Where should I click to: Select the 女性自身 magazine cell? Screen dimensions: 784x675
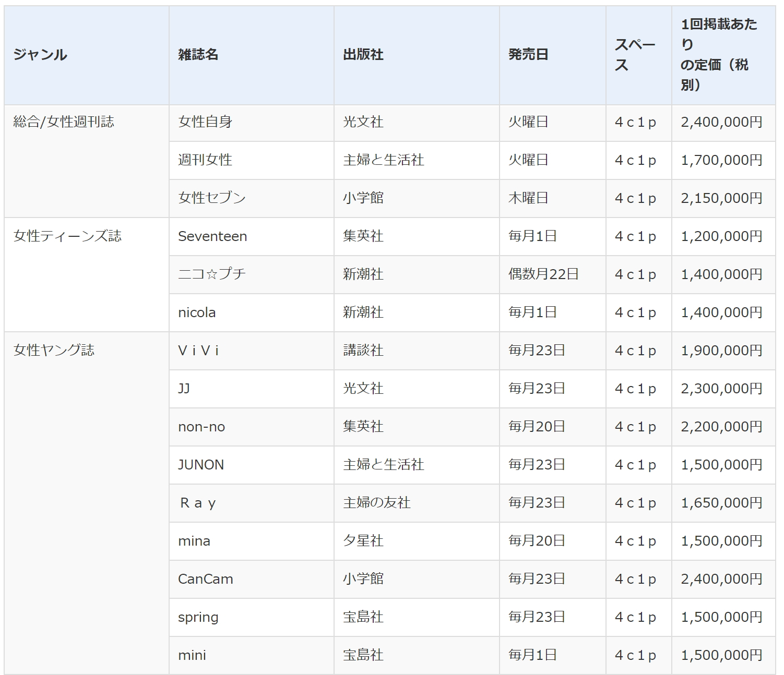(205, 122)
